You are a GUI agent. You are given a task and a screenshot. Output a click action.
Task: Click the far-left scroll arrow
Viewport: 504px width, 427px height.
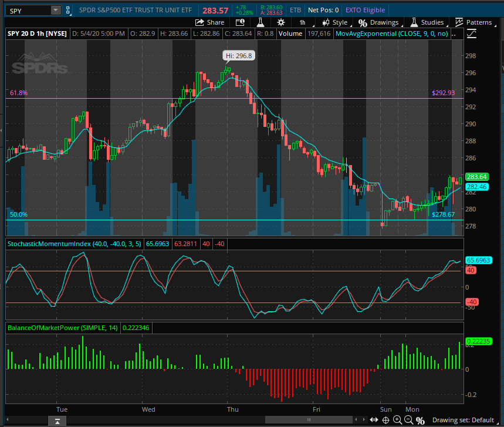point(8,419)
